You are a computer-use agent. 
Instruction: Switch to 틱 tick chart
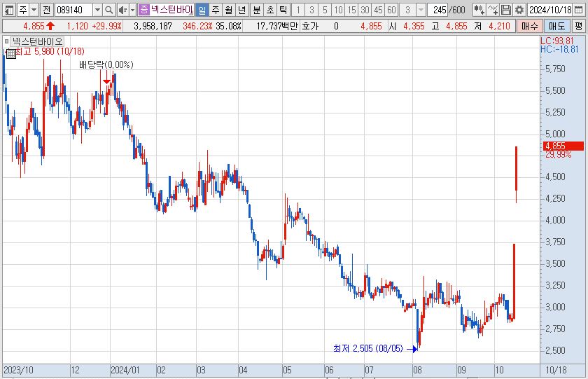point(283,10)
